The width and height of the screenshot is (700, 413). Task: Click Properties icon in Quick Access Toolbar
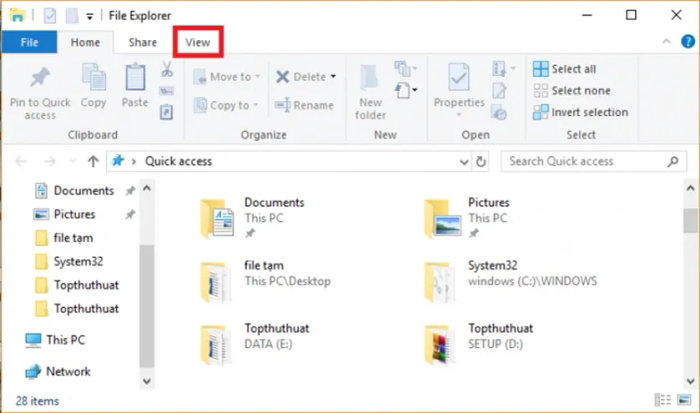point(50,16)
